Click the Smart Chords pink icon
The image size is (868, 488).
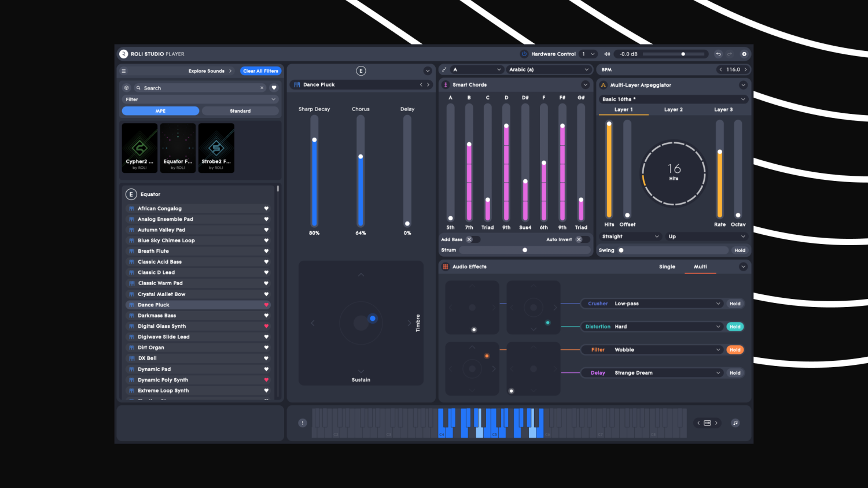click(x=446, y=84)
